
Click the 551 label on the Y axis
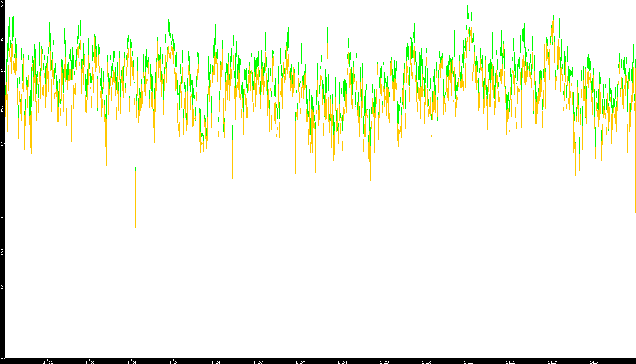[2, 324]
